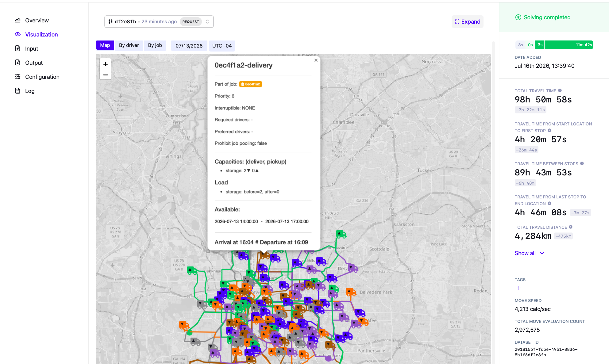Open the UTC -04 timezone selector
Screen dimensions: 609x364
(222, 46)
